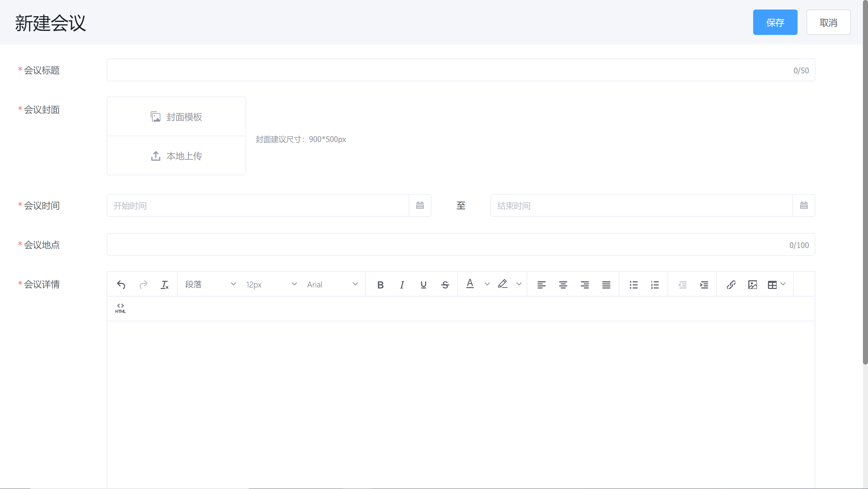
Task: Click the 0/50 character counter
Action: [801, 70]
